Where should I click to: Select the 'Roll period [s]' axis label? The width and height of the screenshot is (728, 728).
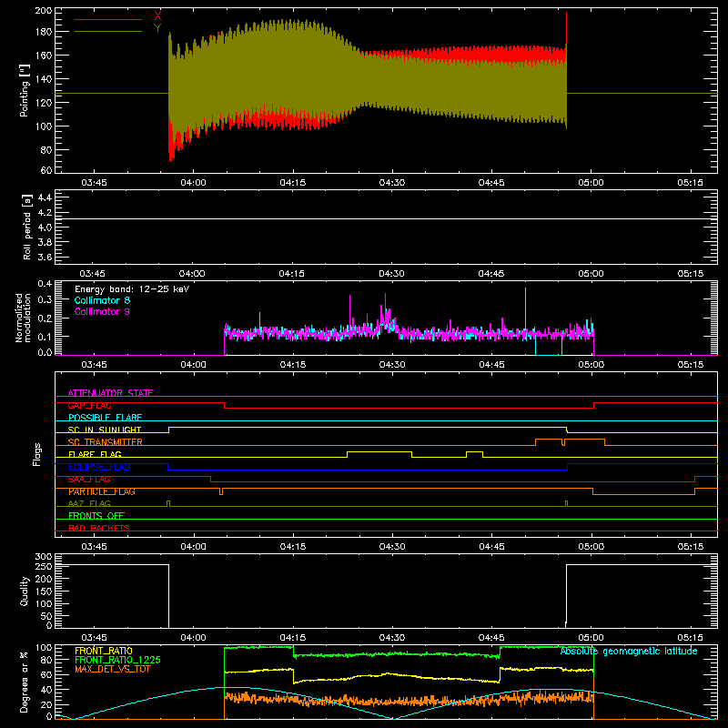click(x=27, y=227)
